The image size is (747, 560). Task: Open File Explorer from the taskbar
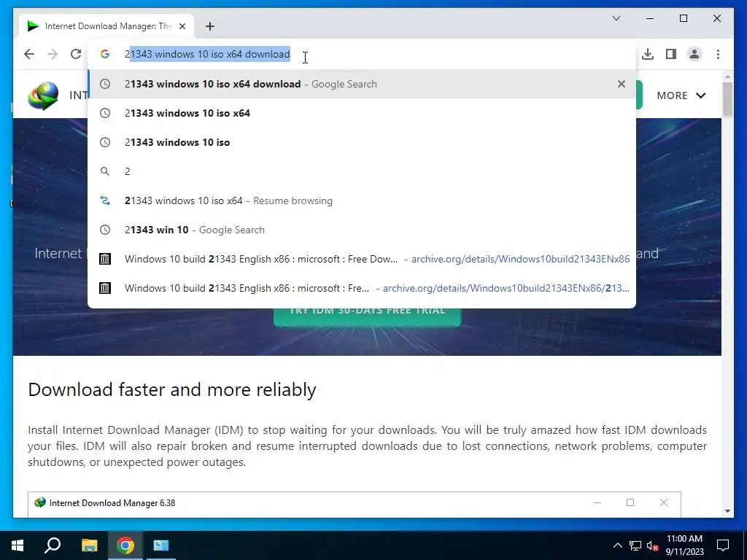pyautogui.click(x=89, y=545)
